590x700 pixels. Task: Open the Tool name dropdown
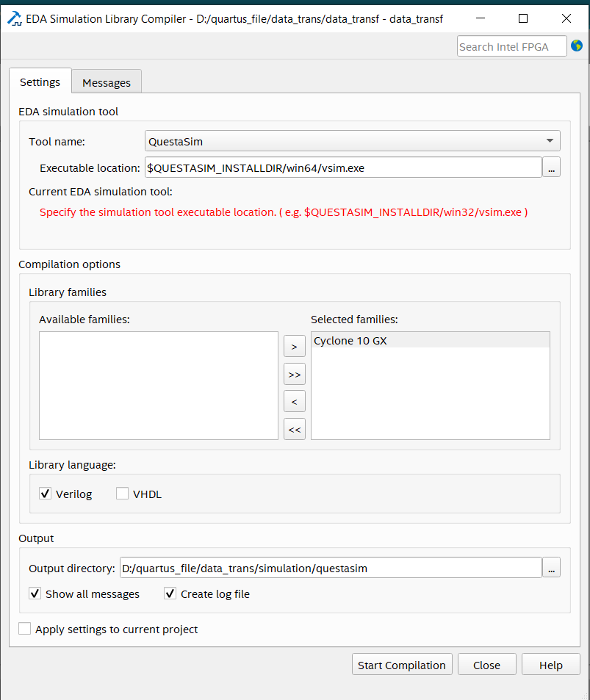[x=353, y=140]
